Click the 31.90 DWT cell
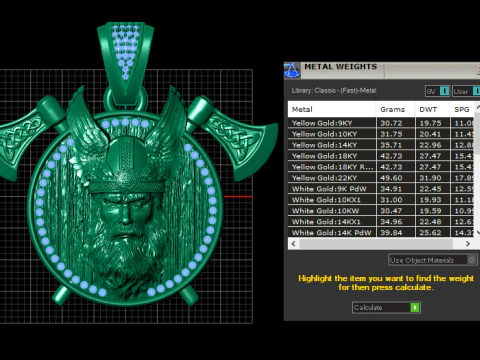Image resolution: width=480 pixels, height=360 pixels. (433, 178)
